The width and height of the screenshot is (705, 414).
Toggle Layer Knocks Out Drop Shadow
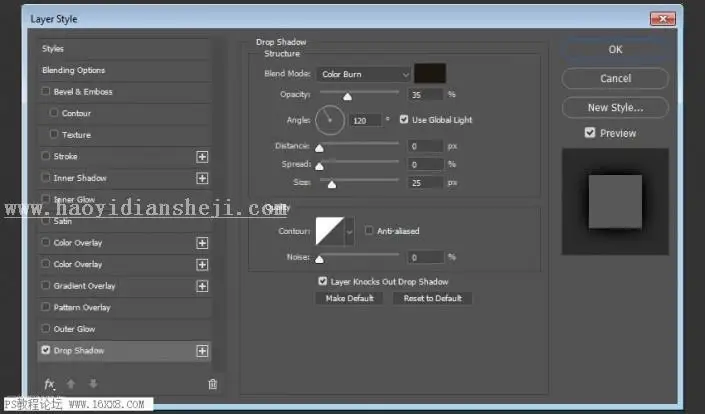[322, 281]
